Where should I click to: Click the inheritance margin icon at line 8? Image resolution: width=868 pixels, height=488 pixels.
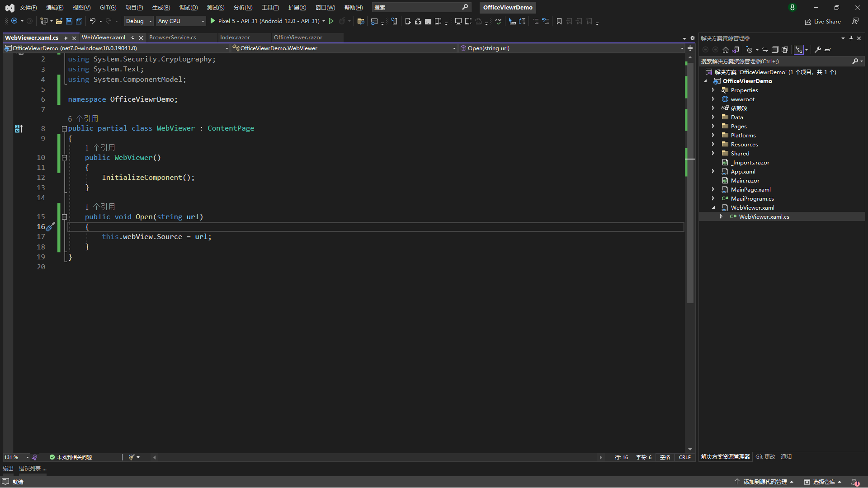(x=19, y=129)
